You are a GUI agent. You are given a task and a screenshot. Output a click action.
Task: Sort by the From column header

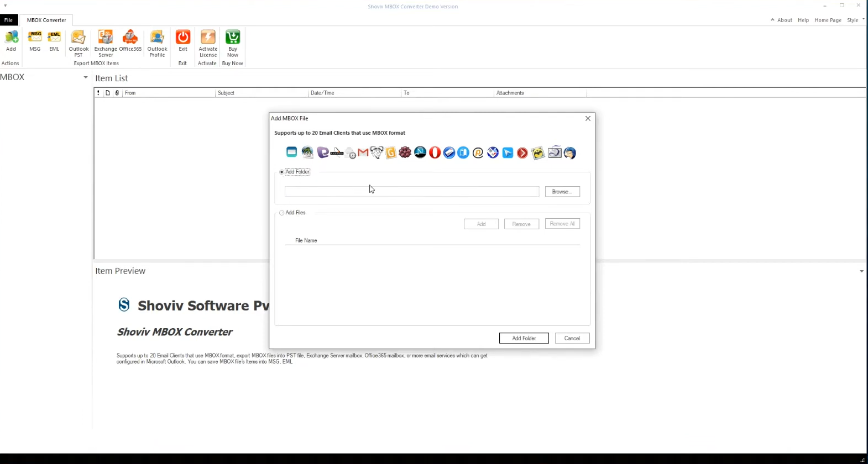click(x=169, y=93)
